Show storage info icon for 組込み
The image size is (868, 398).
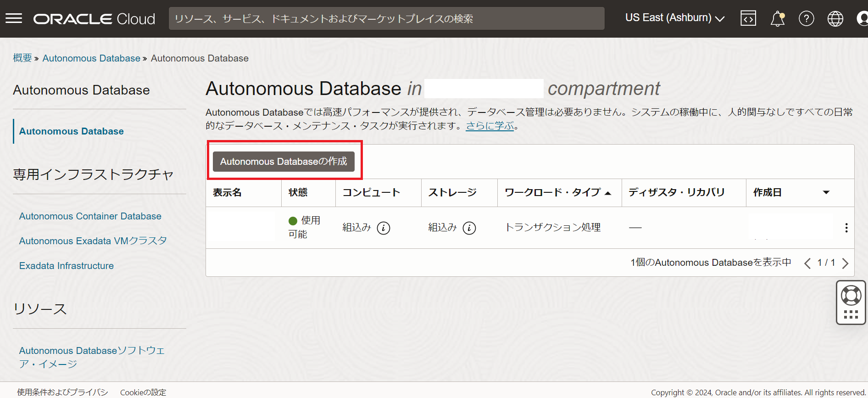pyautogui.click(x=469, y=228)
